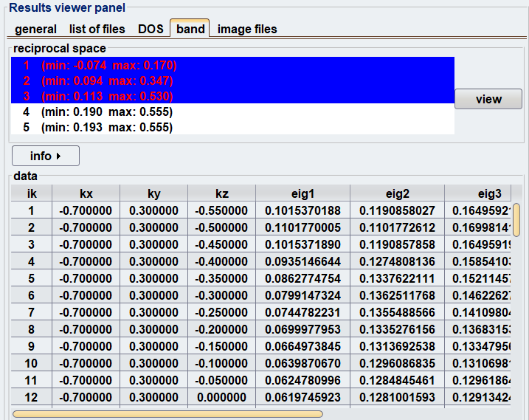Click the kz column header
The height and width of the screenshot is (420, 529).
[221, 193]
